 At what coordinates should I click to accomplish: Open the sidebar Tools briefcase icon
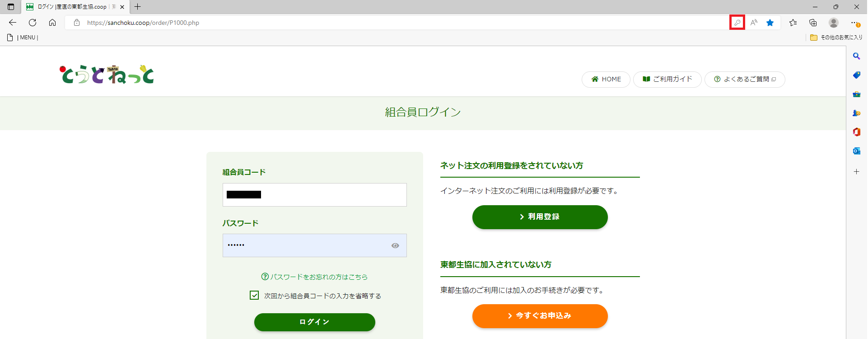[x=856, y=94]
